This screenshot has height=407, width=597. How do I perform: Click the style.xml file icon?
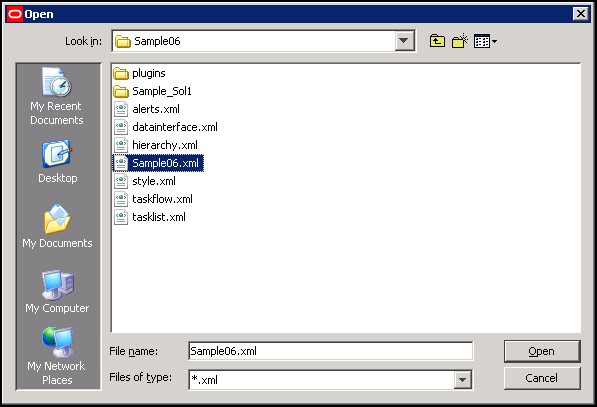tap(121, 181)
